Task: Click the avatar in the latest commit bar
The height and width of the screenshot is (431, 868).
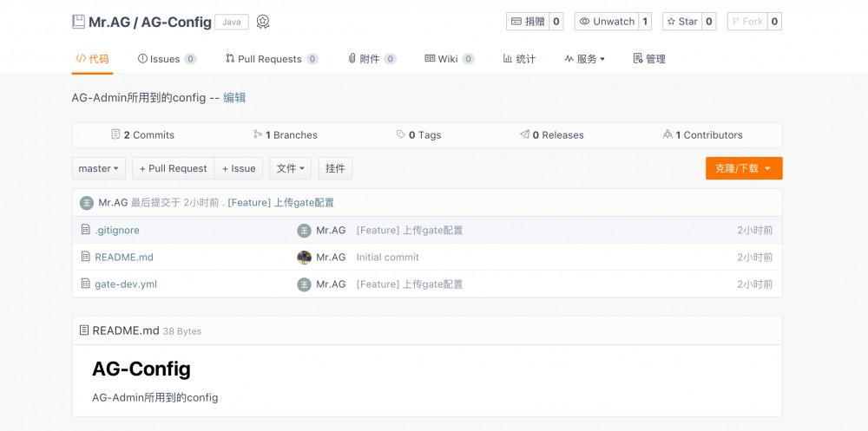Action: (86, 203)
